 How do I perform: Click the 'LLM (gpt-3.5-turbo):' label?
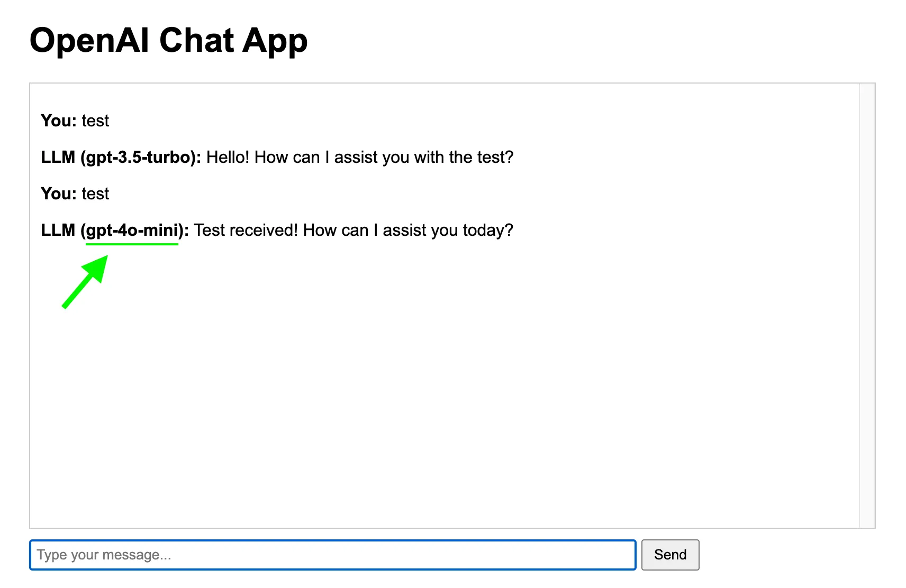click(121, 157)
